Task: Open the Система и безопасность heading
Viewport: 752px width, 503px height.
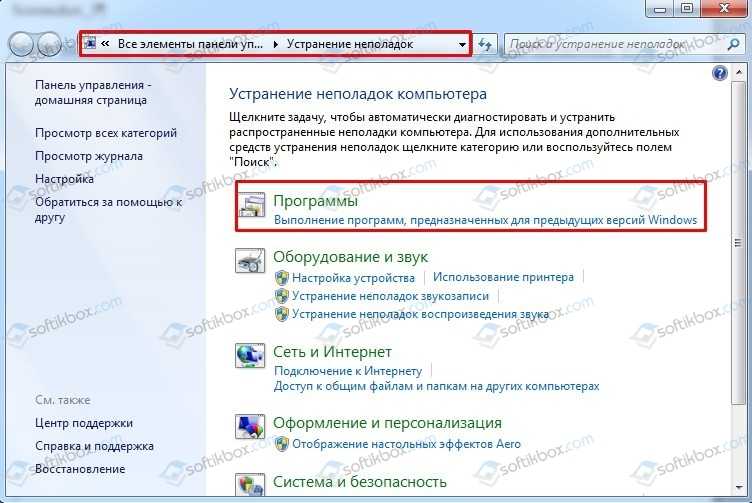Action: pos(360,481)
